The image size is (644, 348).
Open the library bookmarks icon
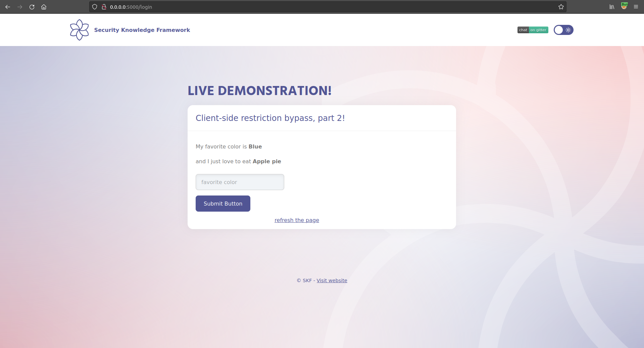click(x=612, y=7)
